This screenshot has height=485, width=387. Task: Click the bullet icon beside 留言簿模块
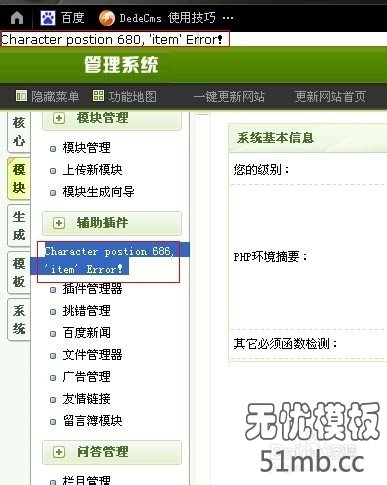click(x=53, y=422)
